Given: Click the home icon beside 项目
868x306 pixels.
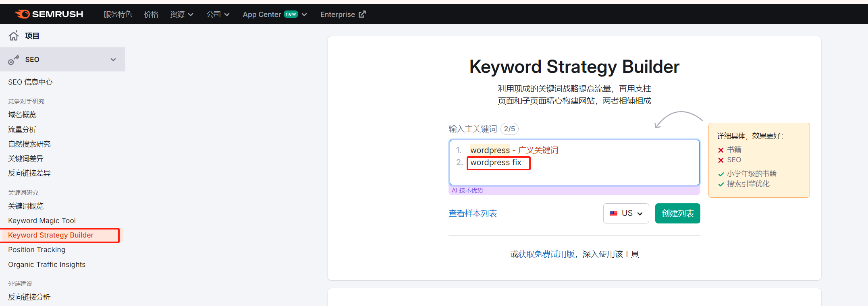Looking at the screenshot, I should tap(14, 36).
